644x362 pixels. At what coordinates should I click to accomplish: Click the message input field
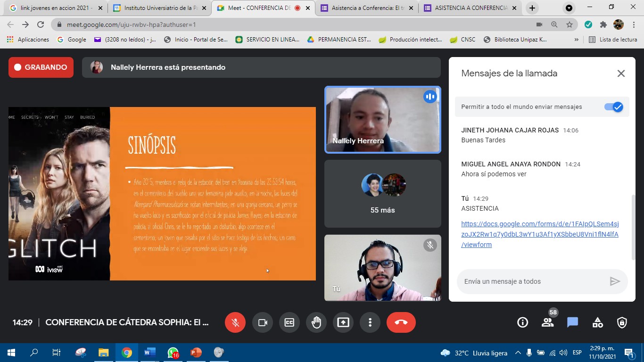point(542,281)
